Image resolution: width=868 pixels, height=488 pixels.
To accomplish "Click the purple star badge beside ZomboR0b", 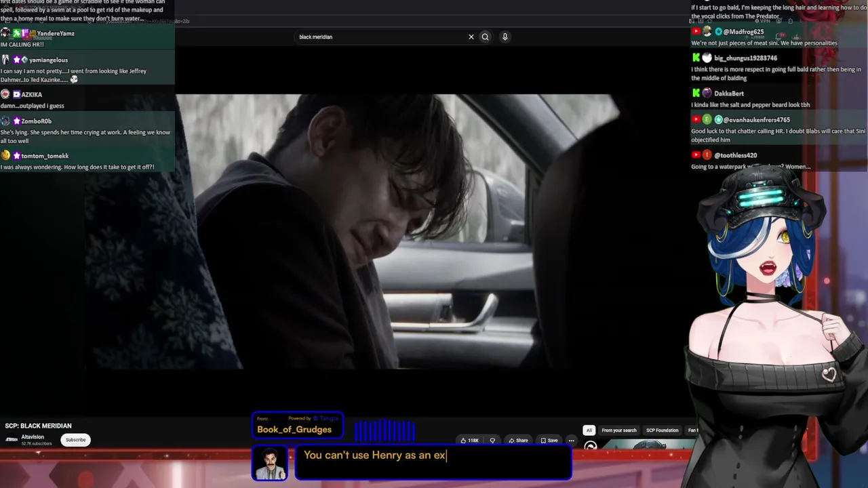I will [x=16, y=121].
